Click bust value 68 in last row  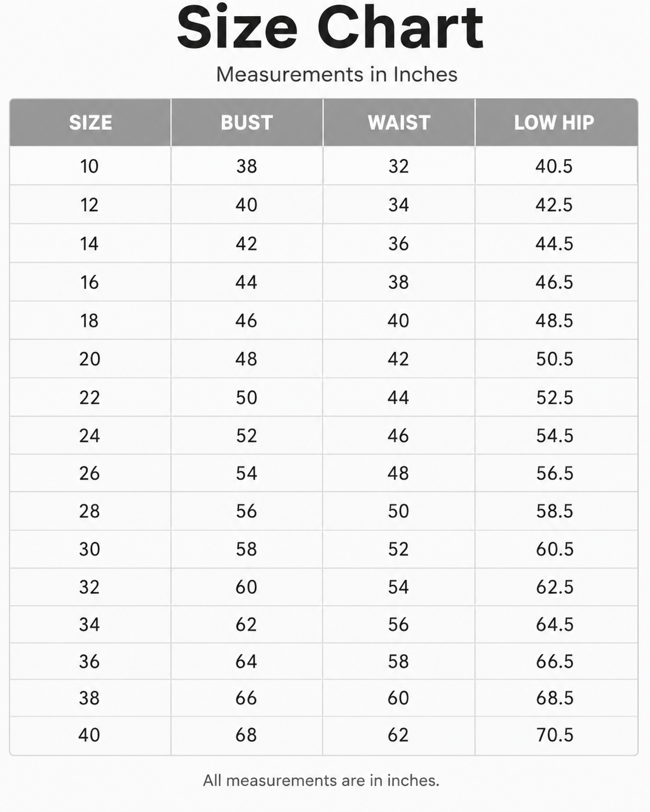point(247,735)
